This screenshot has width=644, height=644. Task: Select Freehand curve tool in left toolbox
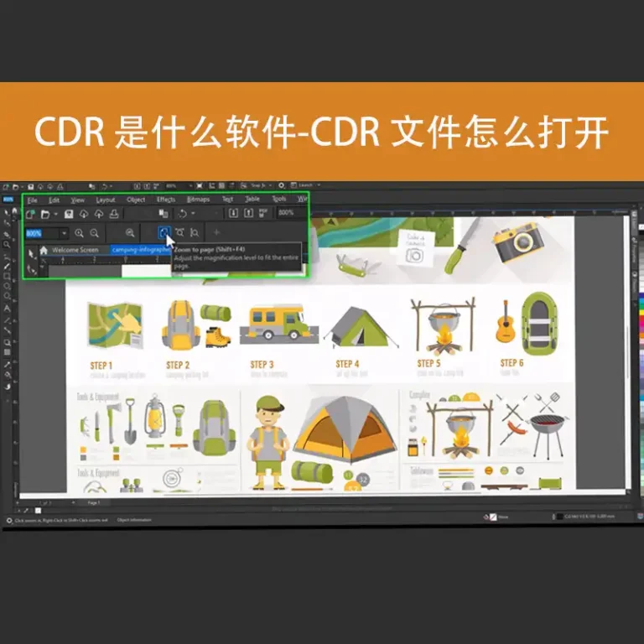point(7,256)
